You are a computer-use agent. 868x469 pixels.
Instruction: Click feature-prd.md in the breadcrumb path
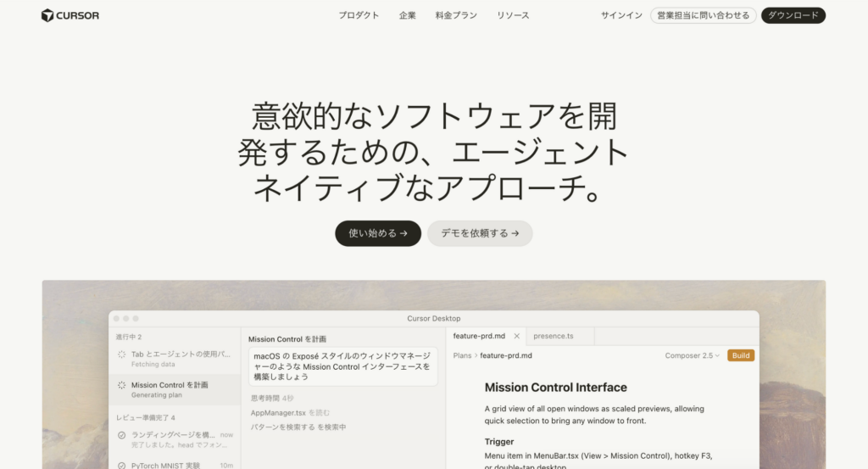[506, 355]
